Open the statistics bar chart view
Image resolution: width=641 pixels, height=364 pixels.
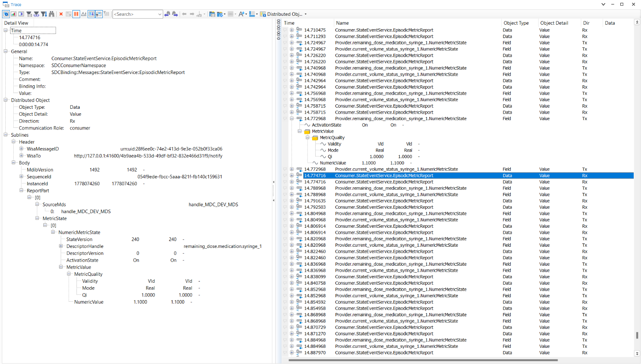[x=14, y=14]
